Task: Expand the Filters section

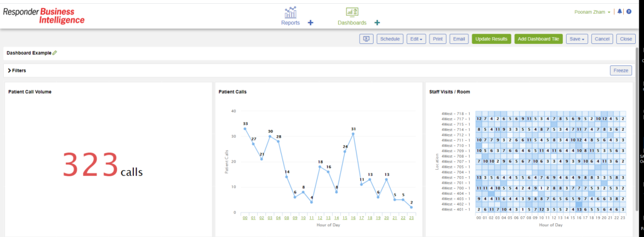Action: [17, 70]
